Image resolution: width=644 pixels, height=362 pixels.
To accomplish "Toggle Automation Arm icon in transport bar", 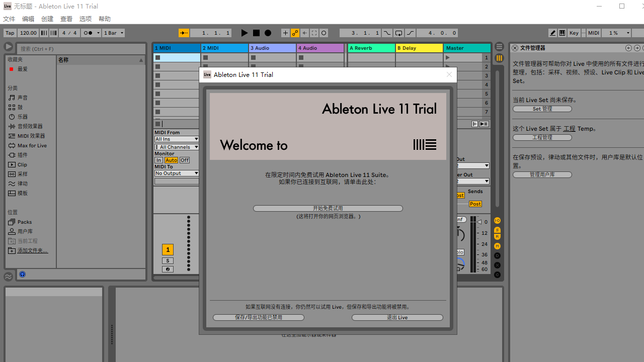I will pos(295,33).
